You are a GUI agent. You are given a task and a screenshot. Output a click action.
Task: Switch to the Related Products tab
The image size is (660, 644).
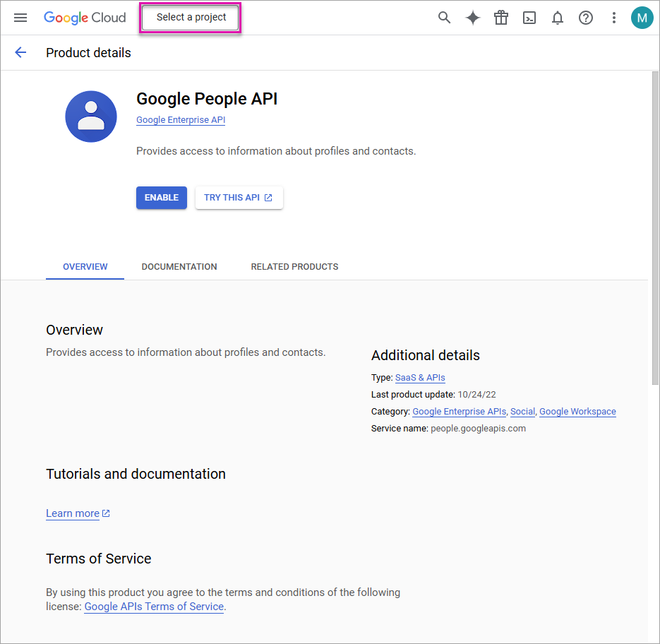(x=294, y=267)
